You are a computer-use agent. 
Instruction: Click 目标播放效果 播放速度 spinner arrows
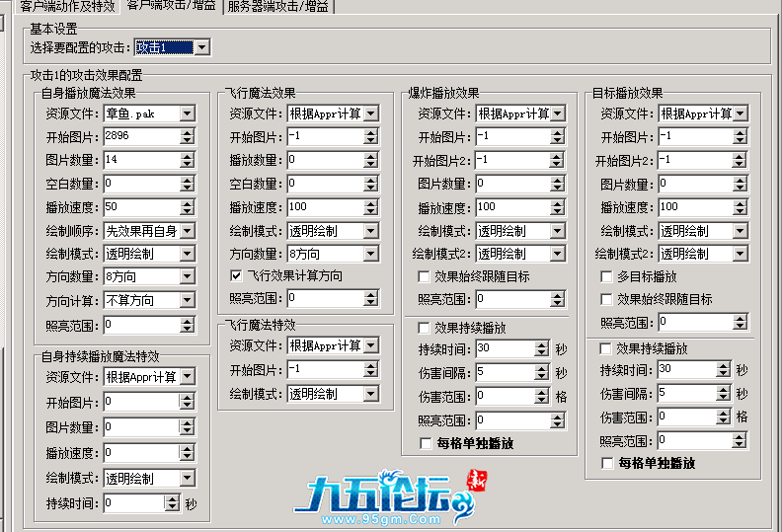coord(741,207)
